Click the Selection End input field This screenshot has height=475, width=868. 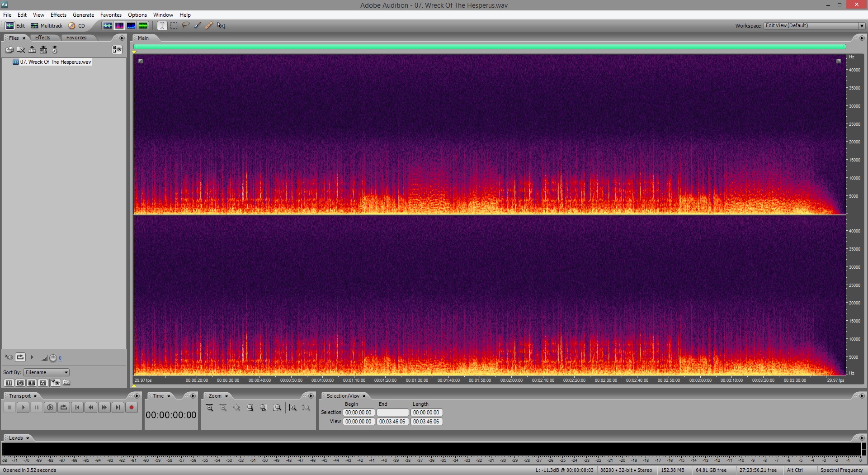click(x=393, y=413)
